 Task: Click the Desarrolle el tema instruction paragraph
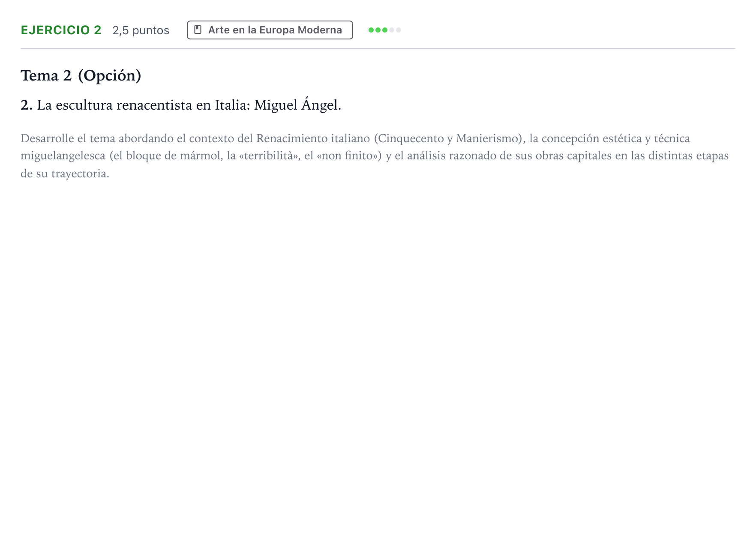pos(375,156)
